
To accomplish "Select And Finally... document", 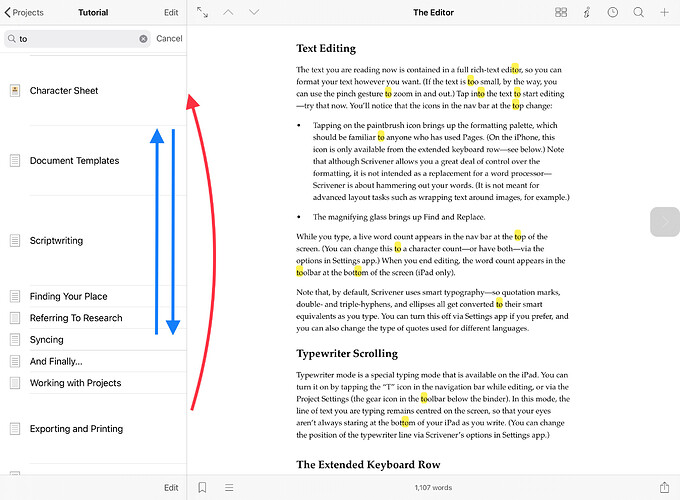I will [x=93, y=361].
